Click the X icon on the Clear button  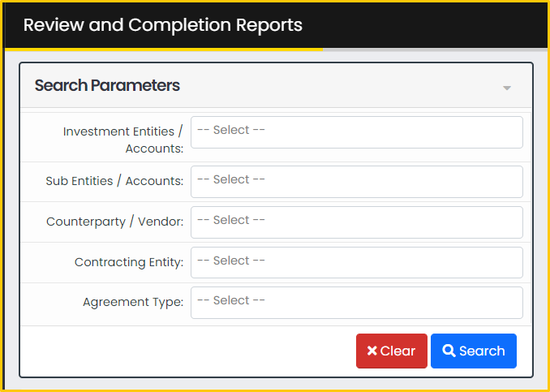coord(372,351)
